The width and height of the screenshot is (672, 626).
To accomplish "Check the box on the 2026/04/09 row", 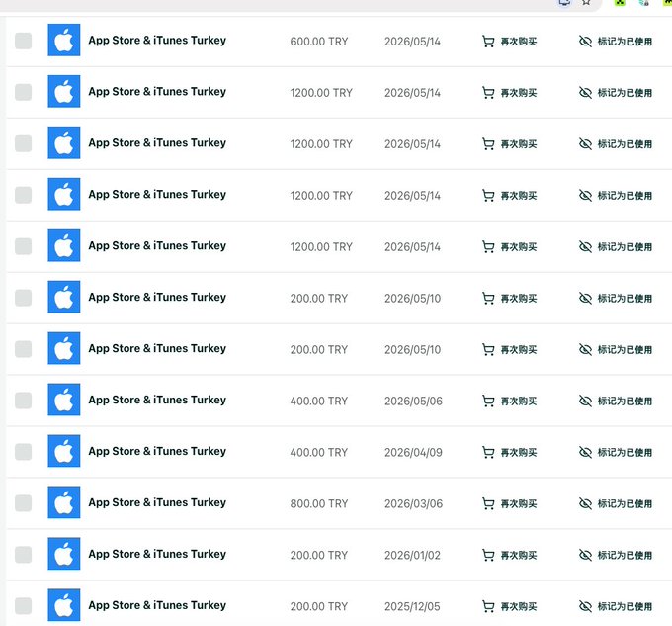I will tap(23, 452).
